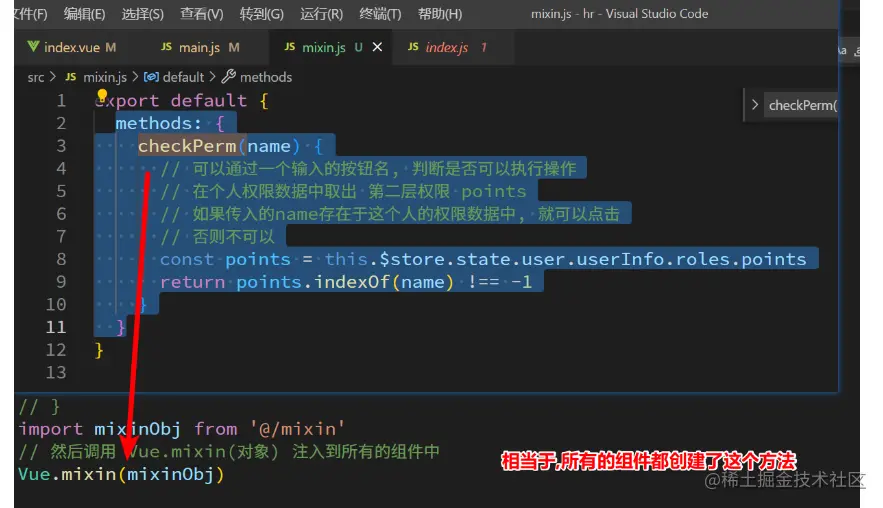Image resolution: width=883 pixels, height=508 pixels.
Task: Click the JS icon on index.js tab
Action: pyautogui.click(x=413, y=47)
